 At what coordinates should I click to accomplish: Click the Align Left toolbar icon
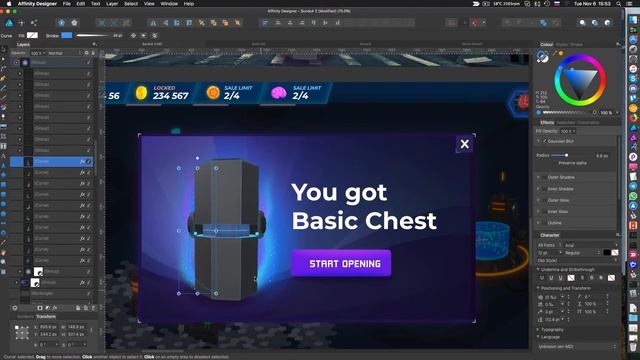coord(265,23)
